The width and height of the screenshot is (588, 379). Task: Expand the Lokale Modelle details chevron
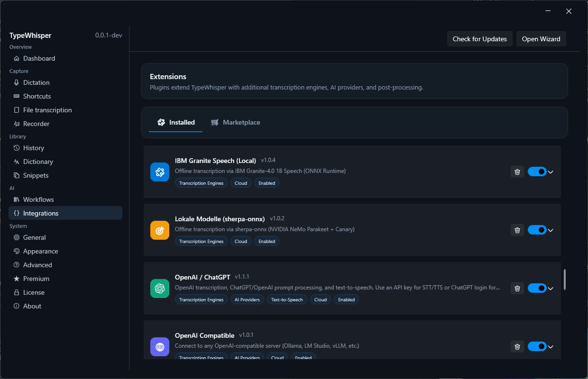pyautogui.click(x=551, y=230)
